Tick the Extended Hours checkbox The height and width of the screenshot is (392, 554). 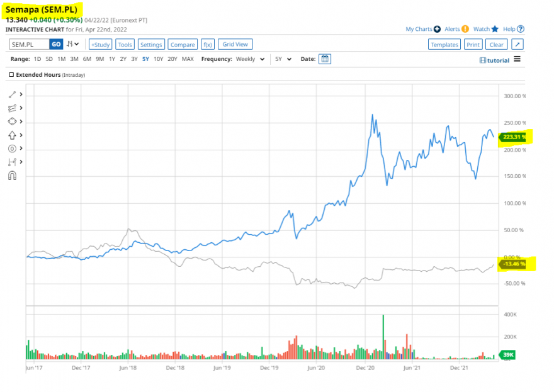coord(11,74)
